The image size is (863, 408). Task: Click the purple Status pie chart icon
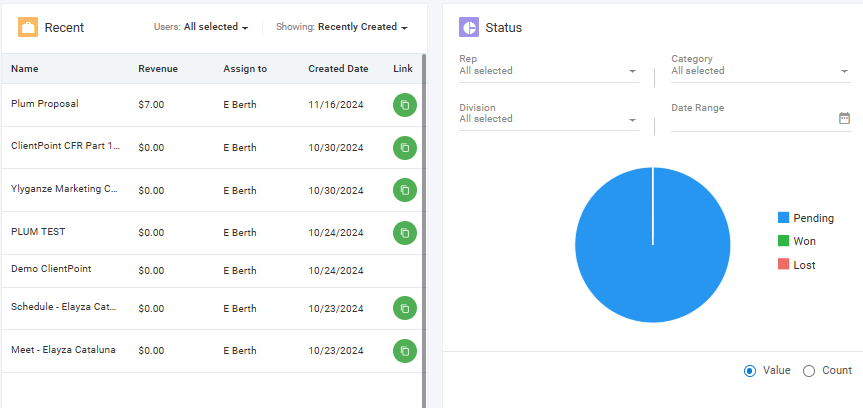[469, 27]
